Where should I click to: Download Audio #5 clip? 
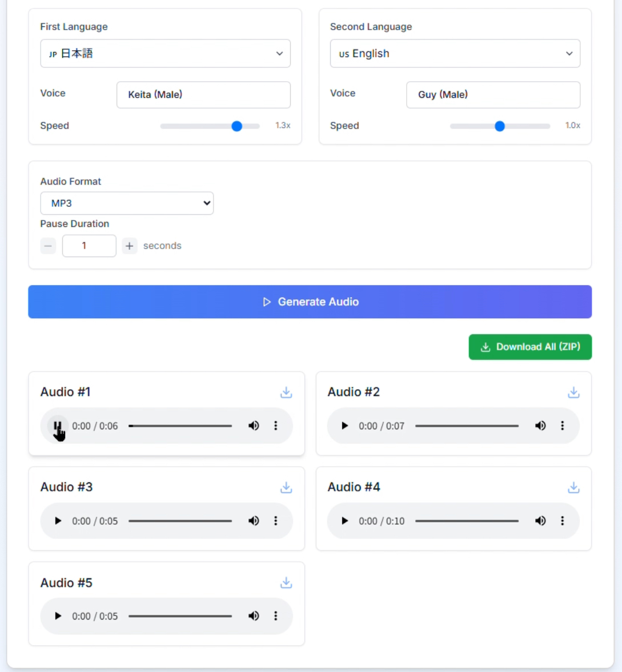[x=286, y=583]
